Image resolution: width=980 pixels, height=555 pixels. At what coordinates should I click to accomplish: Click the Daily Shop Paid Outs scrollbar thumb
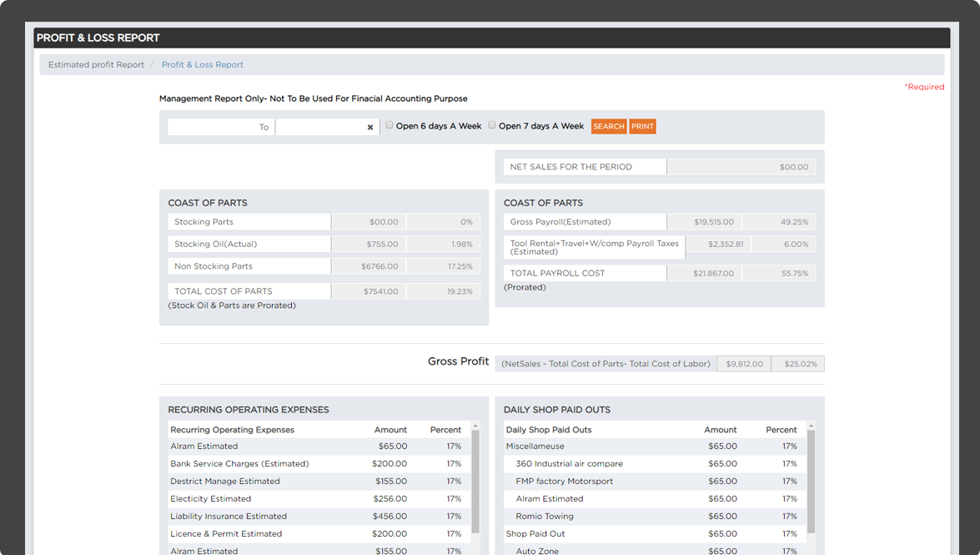click(x=811, y=482)
